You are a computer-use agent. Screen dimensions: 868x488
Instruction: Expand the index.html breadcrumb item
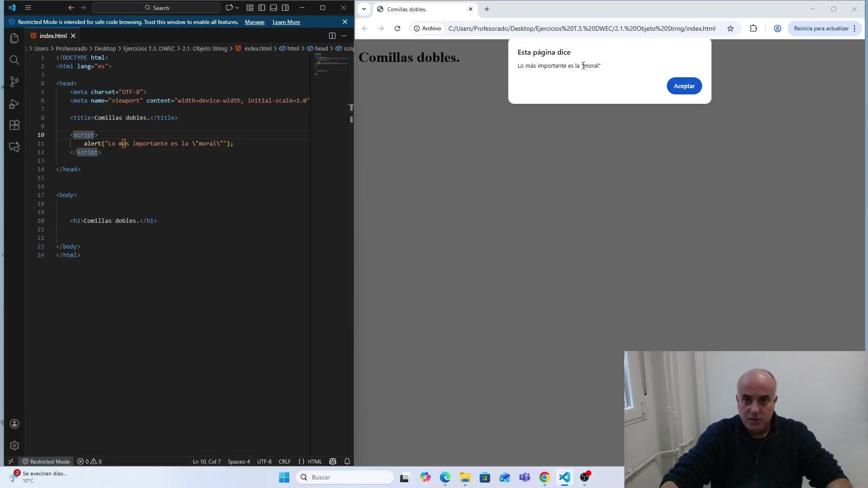[x=258, y=48]
